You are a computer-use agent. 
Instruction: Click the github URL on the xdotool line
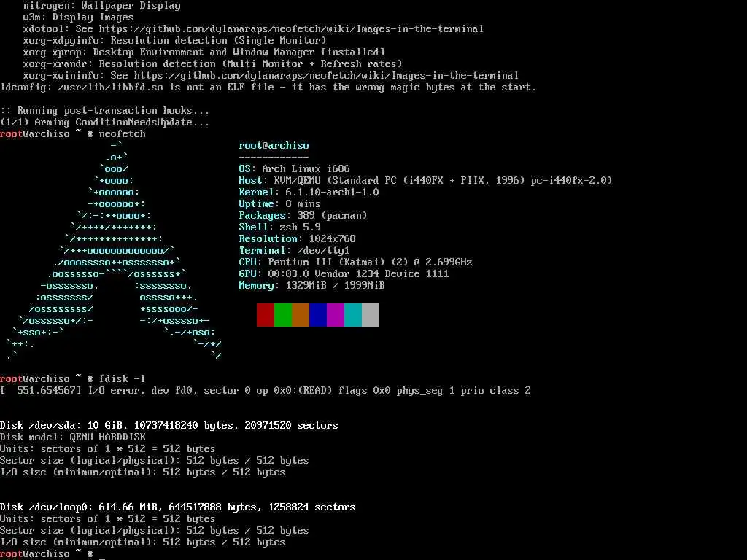point(292,29)
